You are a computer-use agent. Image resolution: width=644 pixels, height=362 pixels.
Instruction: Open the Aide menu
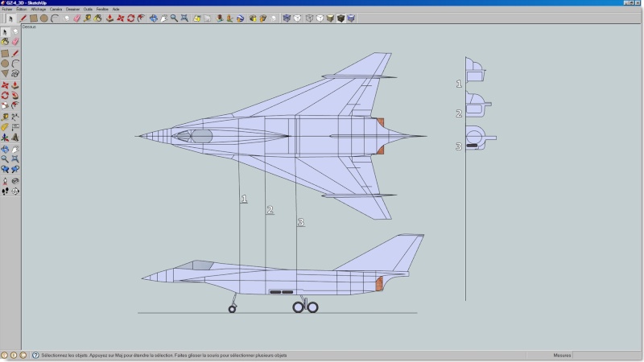(x=116, y=9)
